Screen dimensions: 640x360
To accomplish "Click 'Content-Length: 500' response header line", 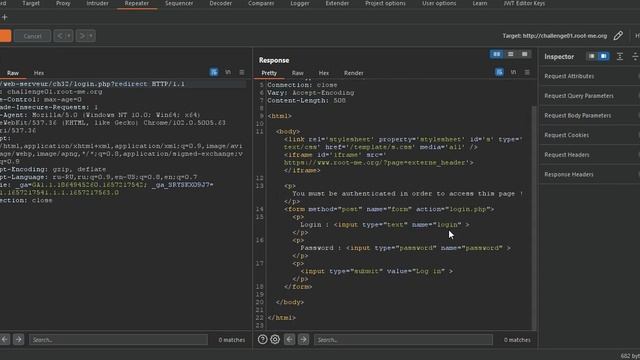I will [x=307, y=100].
